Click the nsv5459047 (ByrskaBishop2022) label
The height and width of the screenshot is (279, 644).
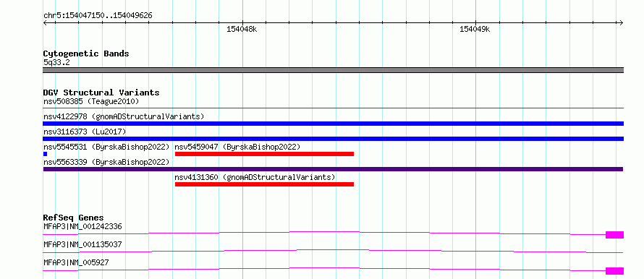tap(238, 147)
